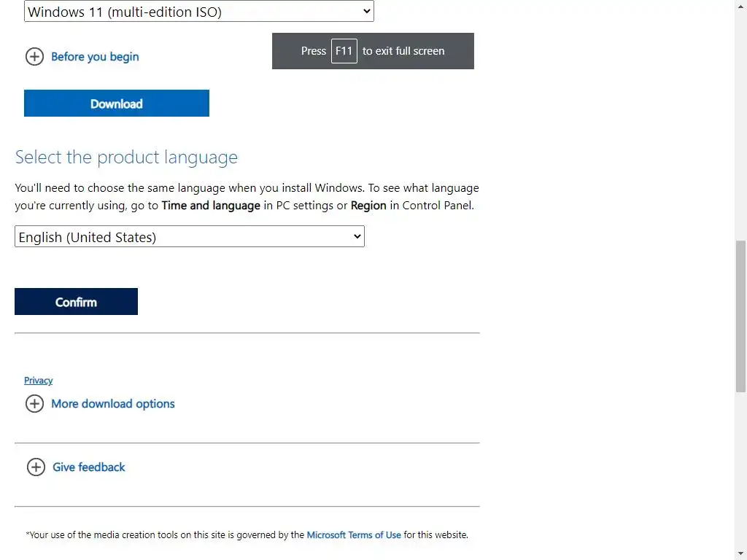The image size is (747, 560).
Task: Click the scrollbar up arrow
Action: coord(741,6)
